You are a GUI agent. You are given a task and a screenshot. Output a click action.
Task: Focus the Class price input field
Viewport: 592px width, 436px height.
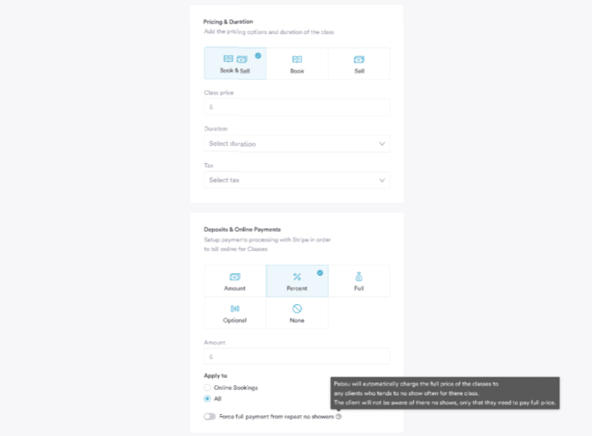[x=297, y=107]
